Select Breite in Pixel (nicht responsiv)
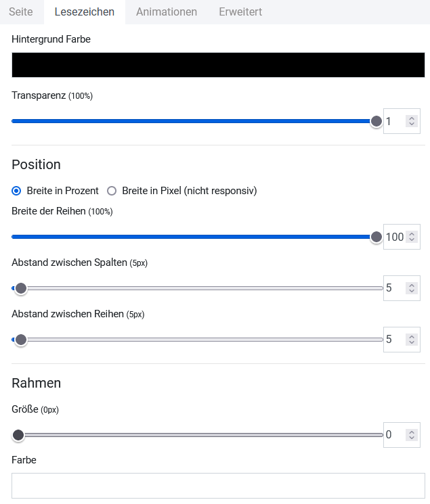This screenshot has height=504, width=430. point(112,191)
